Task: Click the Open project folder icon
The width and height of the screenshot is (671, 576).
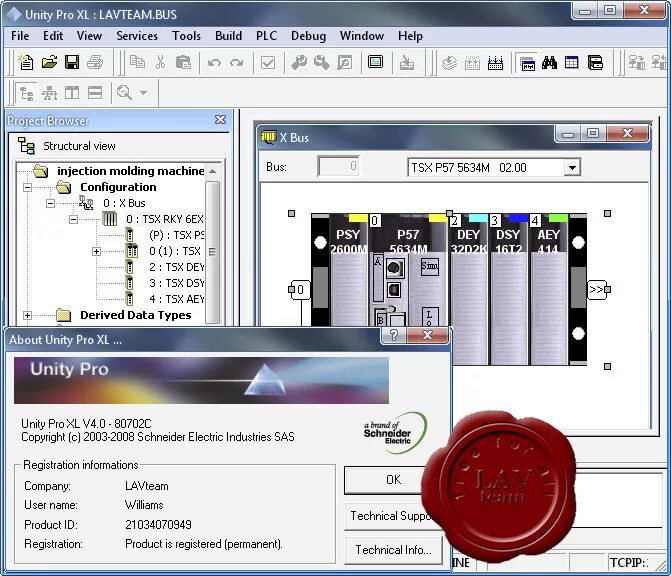Action: point(49,62)
